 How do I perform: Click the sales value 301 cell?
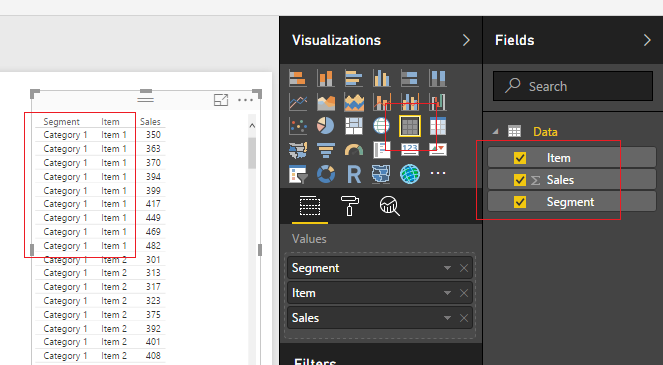(x=153, y=260)
